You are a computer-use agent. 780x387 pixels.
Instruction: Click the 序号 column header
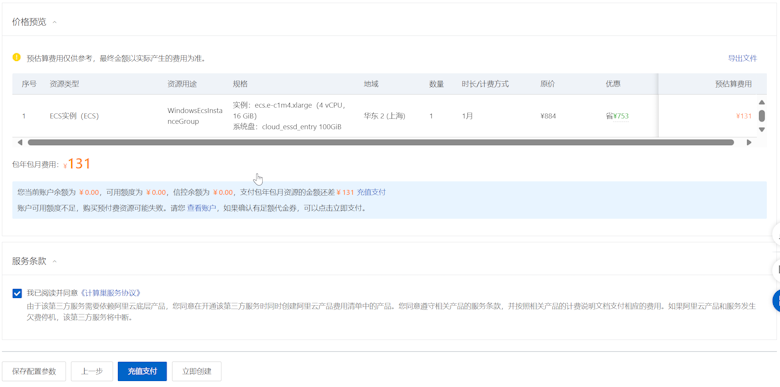(29, 84)
